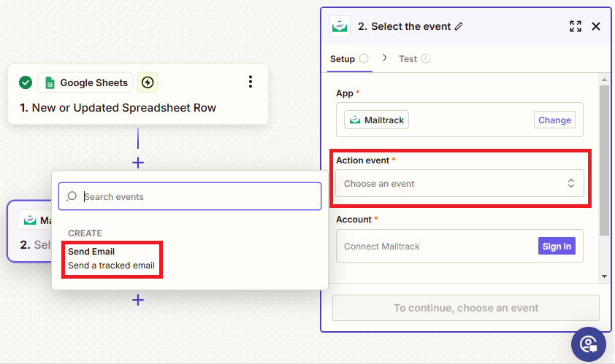Click the green checkmark status icon on step 1

coord(26,82)
